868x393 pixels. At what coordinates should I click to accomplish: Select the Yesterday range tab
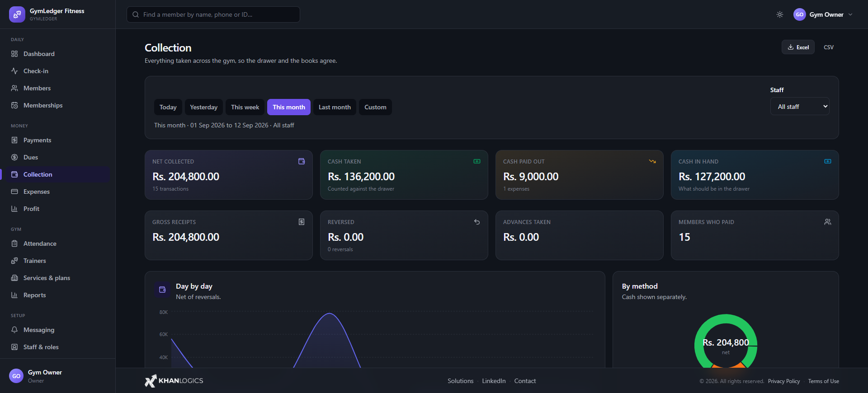204,107
